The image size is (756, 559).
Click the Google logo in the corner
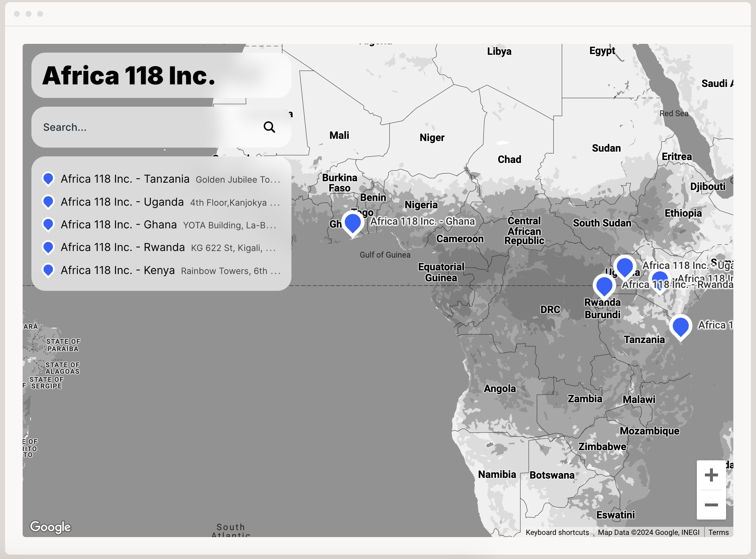pyautogui.click(x=51, y=527)
